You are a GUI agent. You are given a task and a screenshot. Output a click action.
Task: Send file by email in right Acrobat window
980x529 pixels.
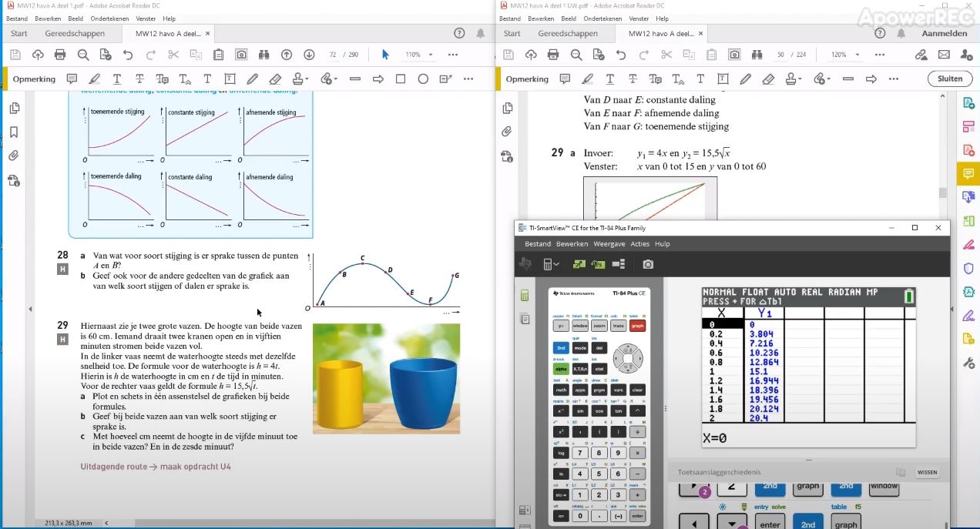tap(944, 55)
